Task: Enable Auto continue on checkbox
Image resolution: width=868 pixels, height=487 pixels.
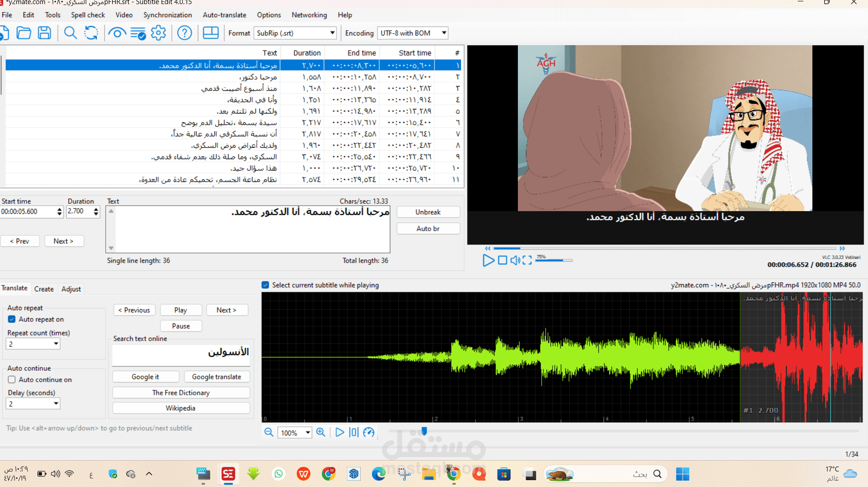Action: [x=12, y=379]
